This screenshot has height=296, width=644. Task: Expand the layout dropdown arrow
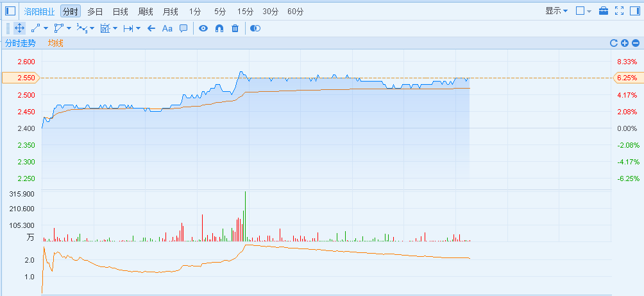[589, 12]
